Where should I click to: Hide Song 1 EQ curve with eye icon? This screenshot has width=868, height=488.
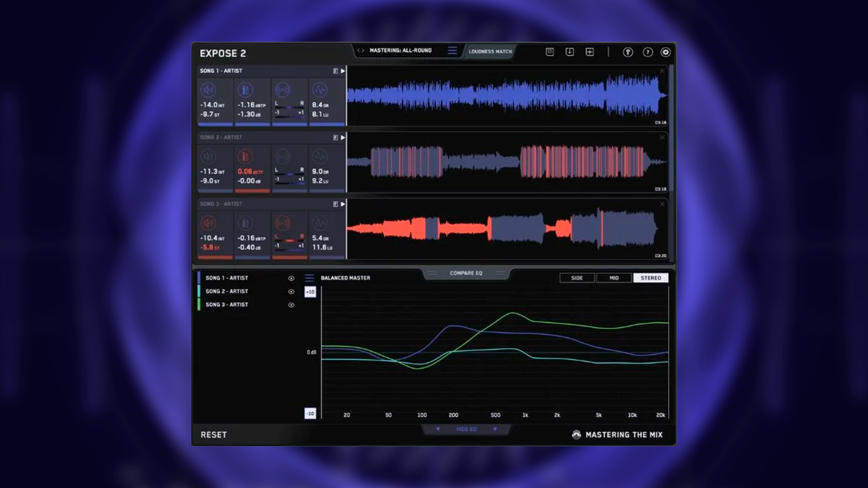292,278
